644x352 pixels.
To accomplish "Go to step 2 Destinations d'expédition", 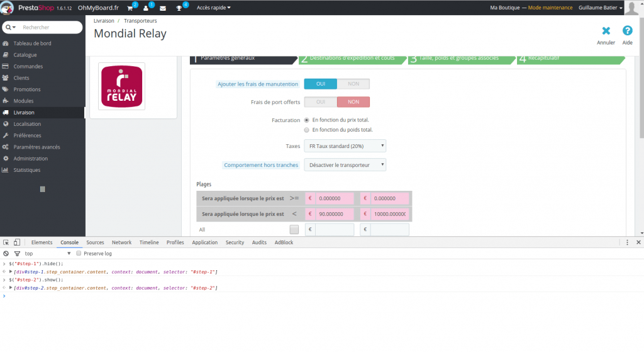I will (352, 60).
